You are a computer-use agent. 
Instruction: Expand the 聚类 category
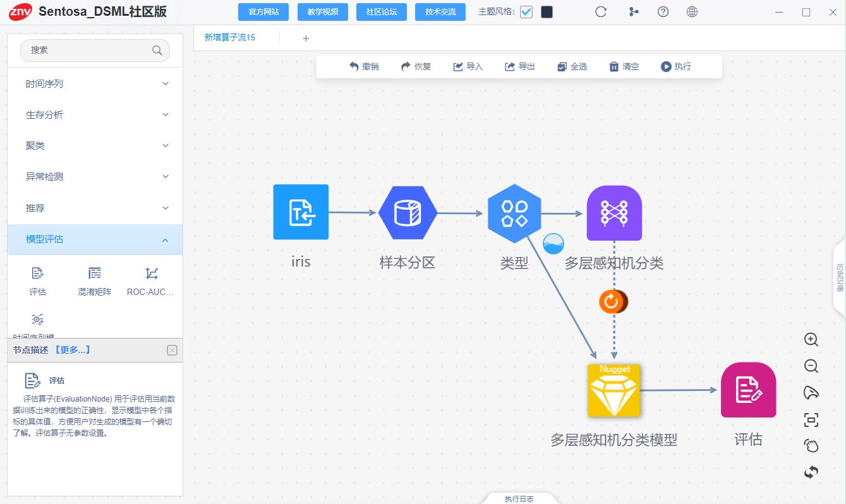pos(95,145)
